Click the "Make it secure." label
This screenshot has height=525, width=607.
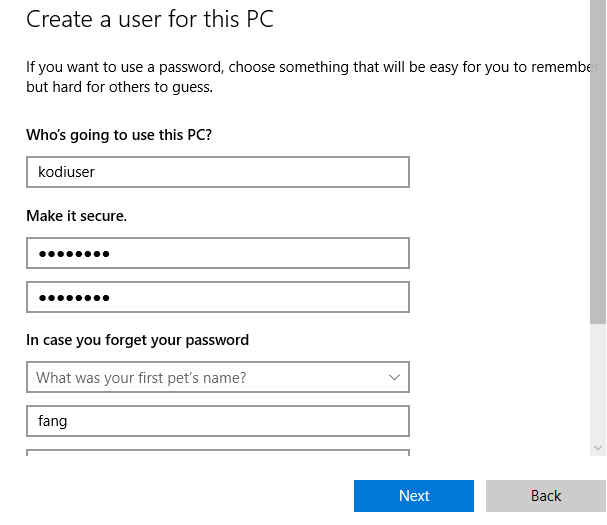[x=77, y=216]
